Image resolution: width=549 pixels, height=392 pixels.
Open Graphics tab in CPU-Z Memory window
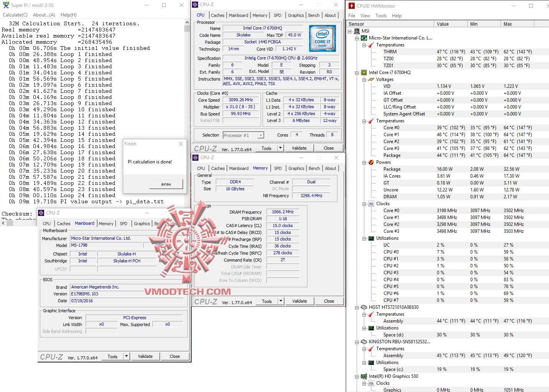point(296,168)
